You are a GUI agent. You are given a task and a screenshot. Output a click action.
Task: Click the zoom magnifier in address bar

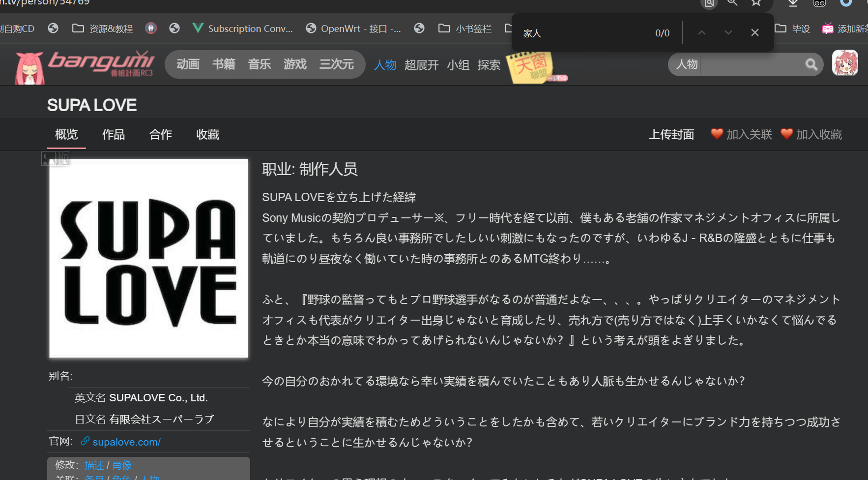[x=732, y=3]
